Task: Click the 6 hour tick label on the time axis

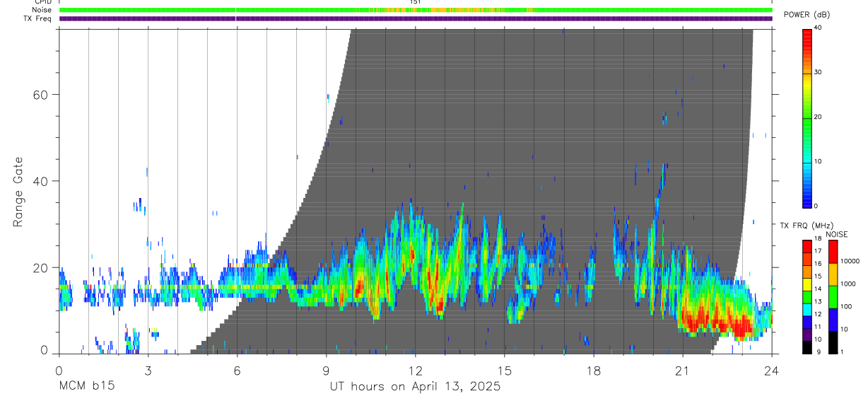Action: point(237,369)
